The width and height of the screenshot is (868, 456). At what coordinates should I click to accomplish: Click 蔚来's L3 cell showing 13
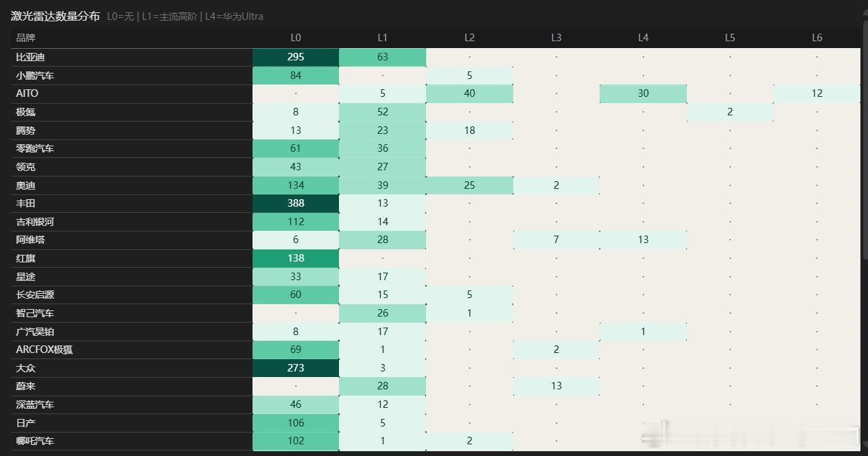[556, 386]
